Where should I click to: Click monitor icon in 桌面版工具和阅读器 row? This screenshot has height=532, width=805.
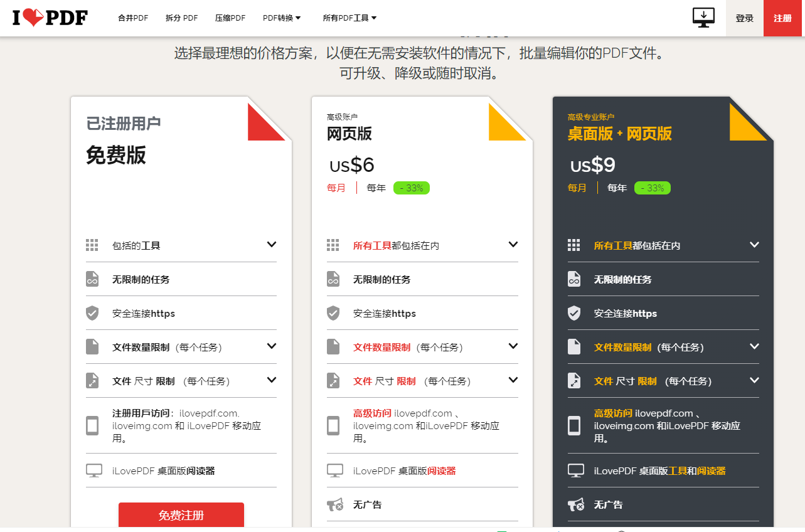pos(575,471)
